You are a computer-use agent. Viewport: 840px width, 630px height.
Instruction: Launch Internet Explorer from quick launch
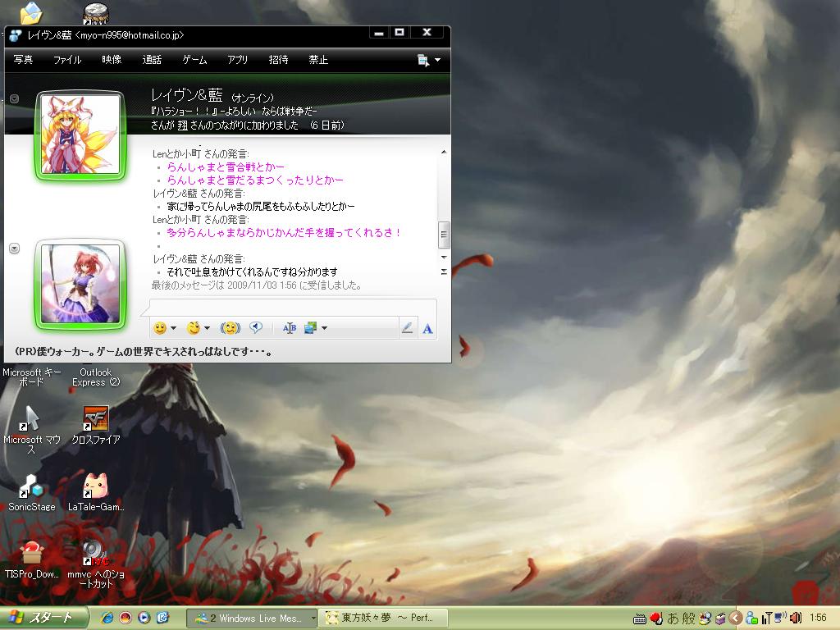click(107, 618)
